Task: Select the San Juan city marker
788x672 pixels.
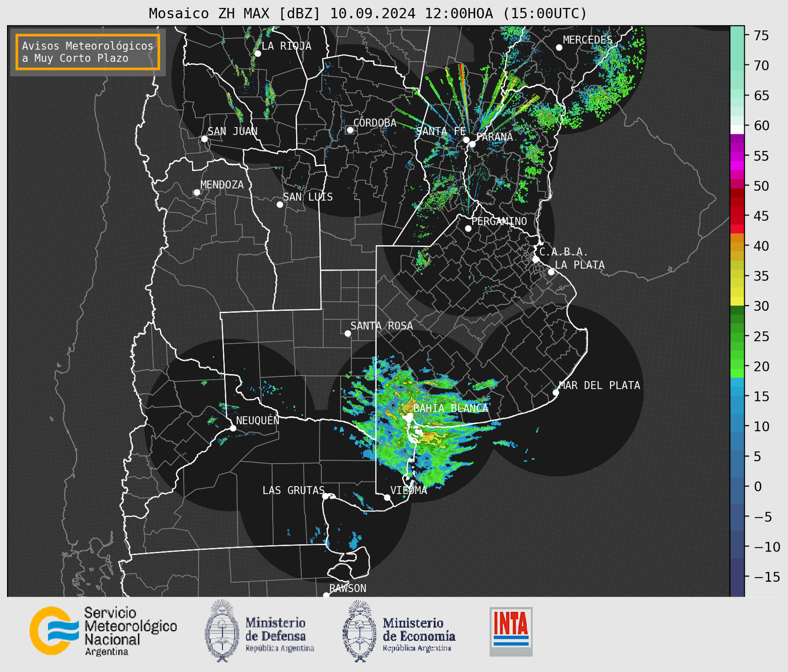Action: pyautogui.click(x=204, y=139)
